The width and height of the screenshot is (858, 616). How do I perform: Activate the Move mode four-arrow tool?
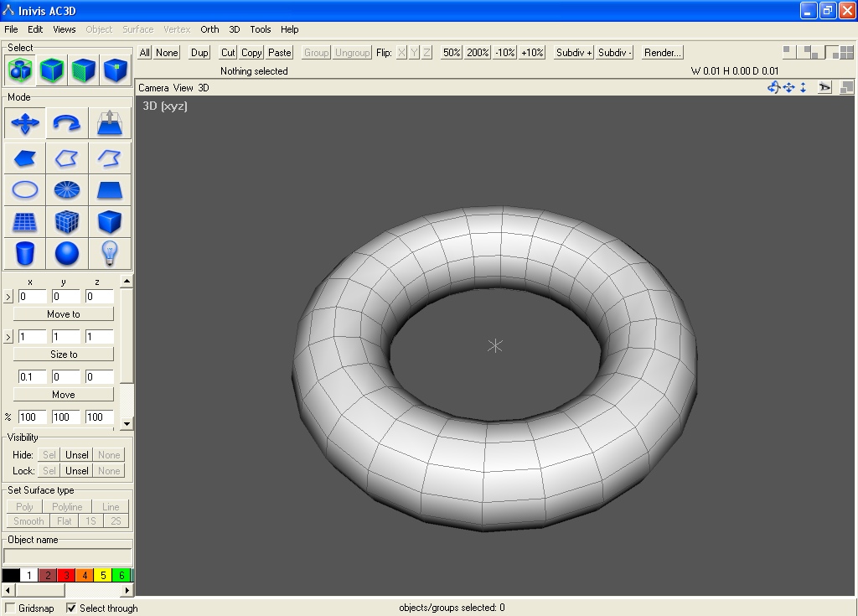click(x=25, y=122)
